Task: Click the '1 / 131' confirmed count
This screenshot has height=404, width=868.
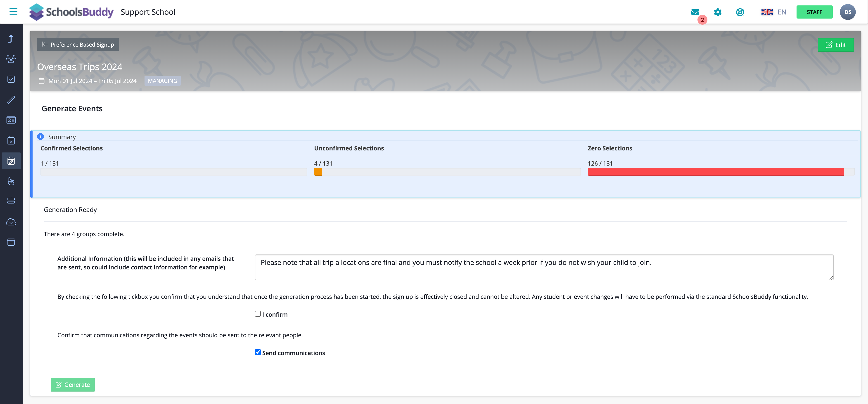Action: pyautogui.click(x=50, y=163)
